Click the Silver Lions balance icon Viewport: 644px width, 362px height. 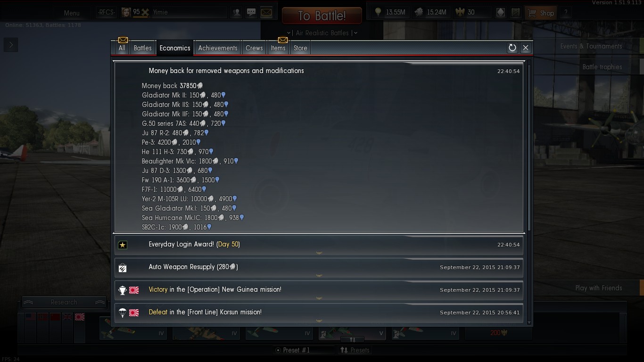(419, 12)
